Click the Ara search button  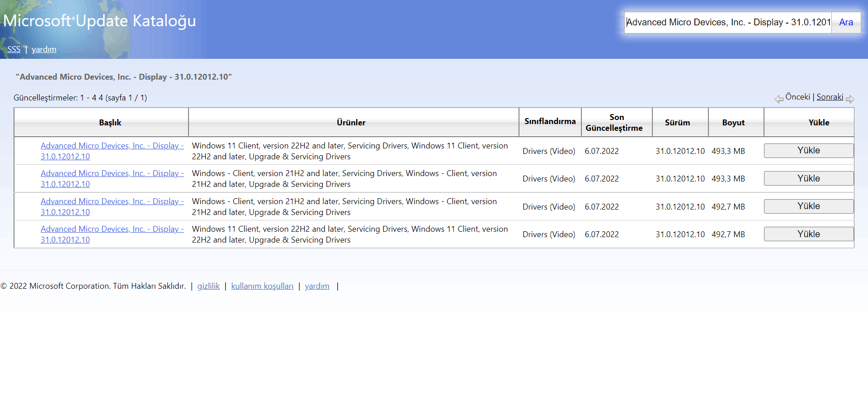[x=846, y=22]
